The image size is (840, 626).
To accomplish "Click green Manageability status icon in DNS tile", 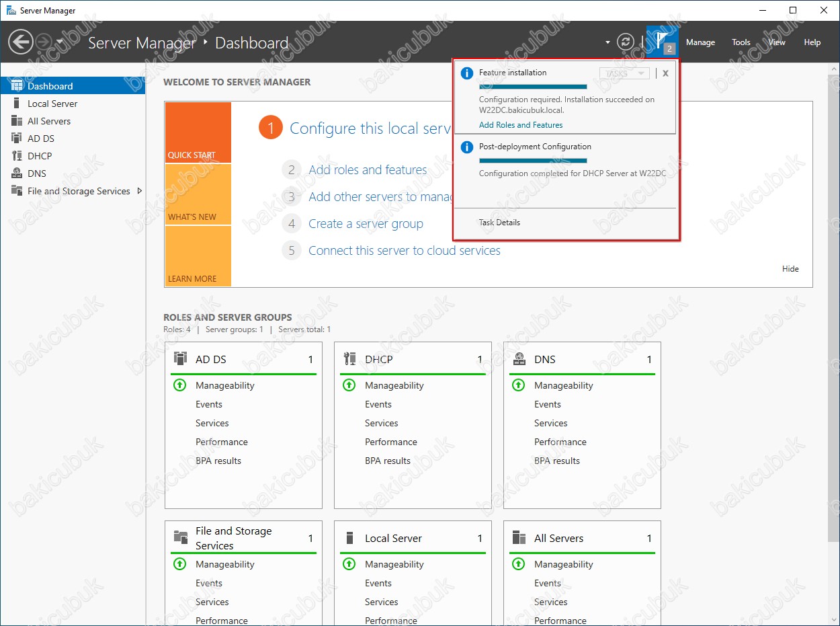I will click(518, 385).
